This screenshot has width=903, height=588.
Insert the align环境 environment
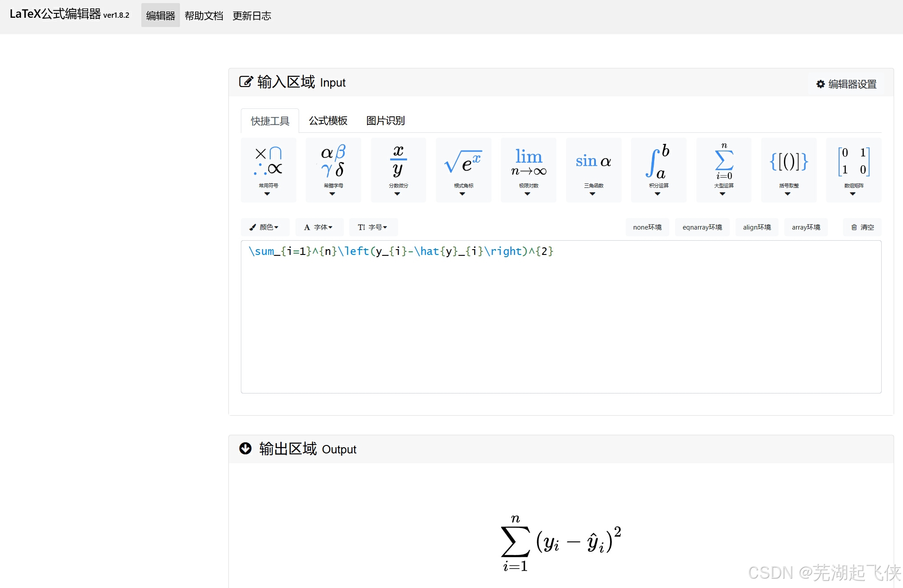[x=756, y=227]
